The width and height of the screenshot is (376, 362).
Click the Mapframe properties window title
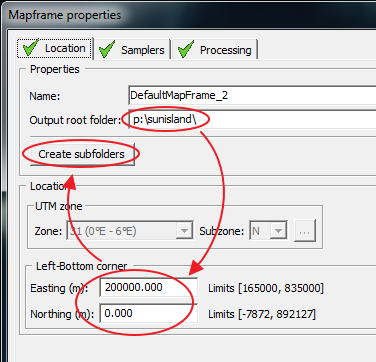(65, 15)
